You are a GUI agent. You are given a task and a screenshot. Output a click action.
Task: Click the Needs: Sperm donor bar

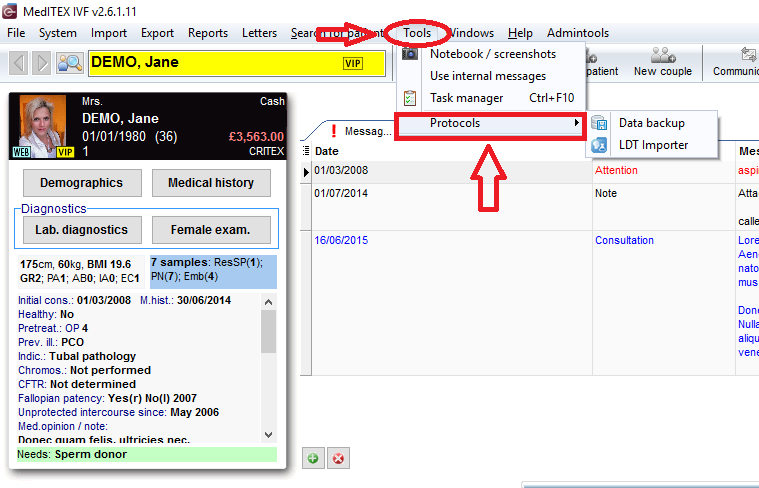pyautogui.click(x=147, y=454)
